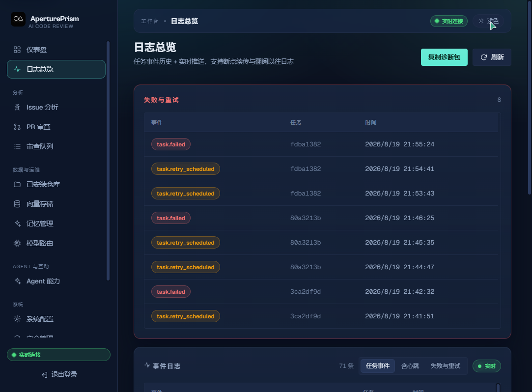
Task: Open 已安装仓库 folder icon
Action: 17,185
